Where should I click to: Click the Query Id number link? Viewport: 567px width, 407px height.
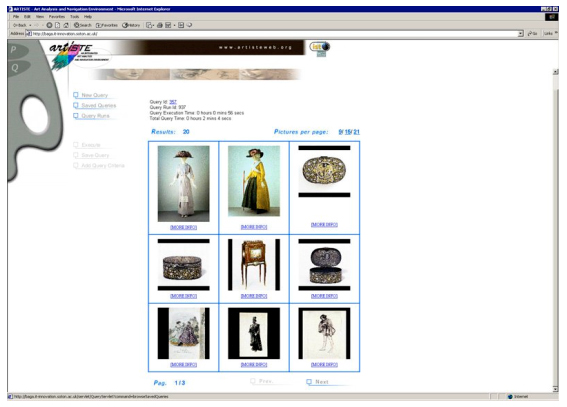pos(173,102)
